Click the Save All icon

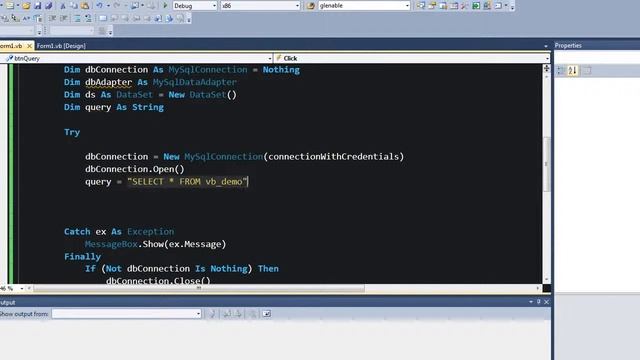[x=49, y=6]
